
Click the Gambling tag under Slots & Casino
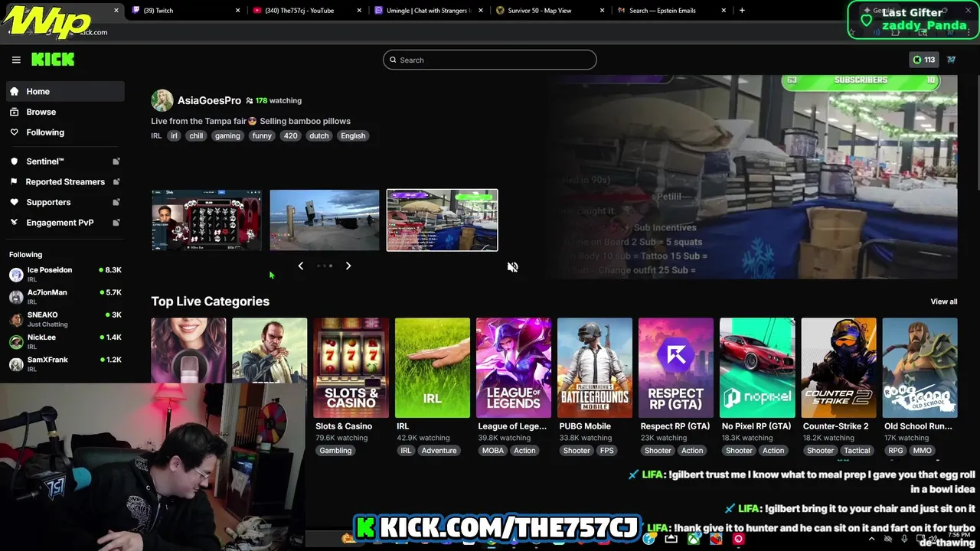(335, 451)
